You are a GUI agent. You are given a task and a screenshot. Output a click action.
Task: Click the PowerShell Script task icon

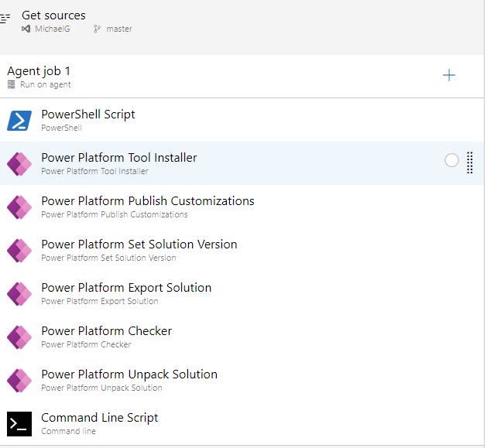pos(19,121)
